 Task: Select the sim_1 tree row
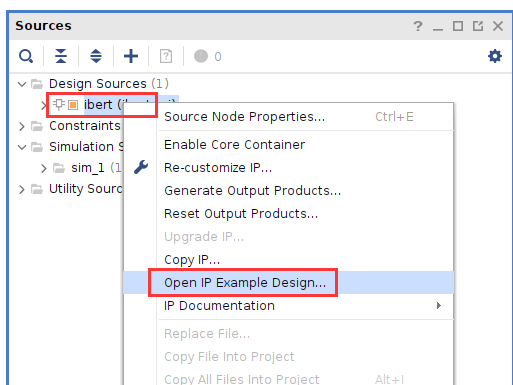tap(96, 168)
